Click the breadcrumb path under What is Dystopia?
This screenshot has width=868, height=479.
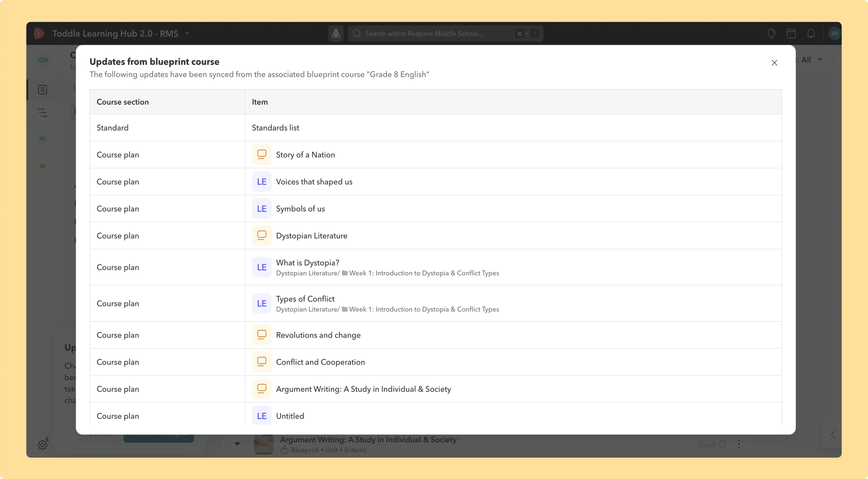[388, 273]
